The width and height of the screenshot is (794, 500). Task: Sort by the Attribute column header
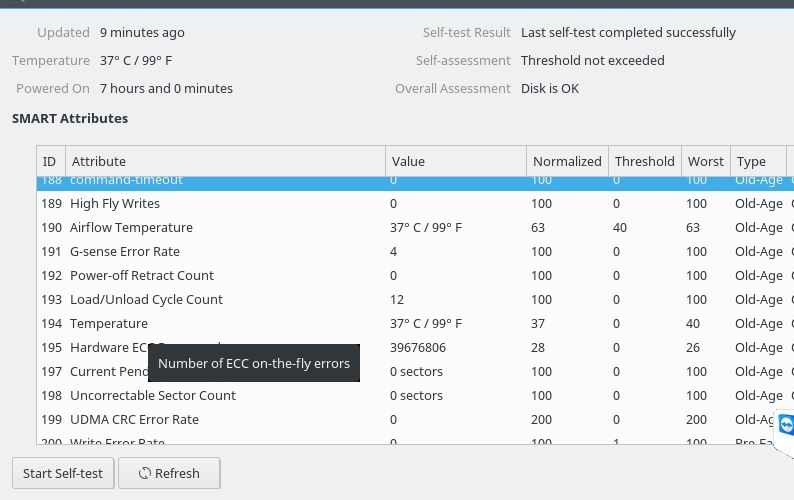pyautogui.click(x=225, y=161)
